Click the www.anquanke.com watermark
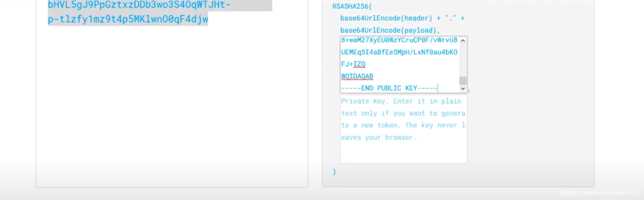 click(x=598, y=193)
